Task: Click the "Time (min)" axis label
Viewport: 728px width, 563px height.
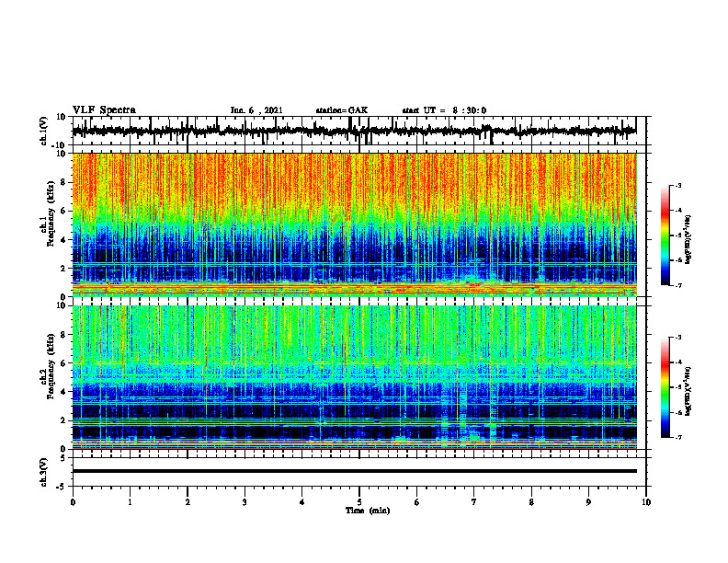Action: (x=368, y=511)
